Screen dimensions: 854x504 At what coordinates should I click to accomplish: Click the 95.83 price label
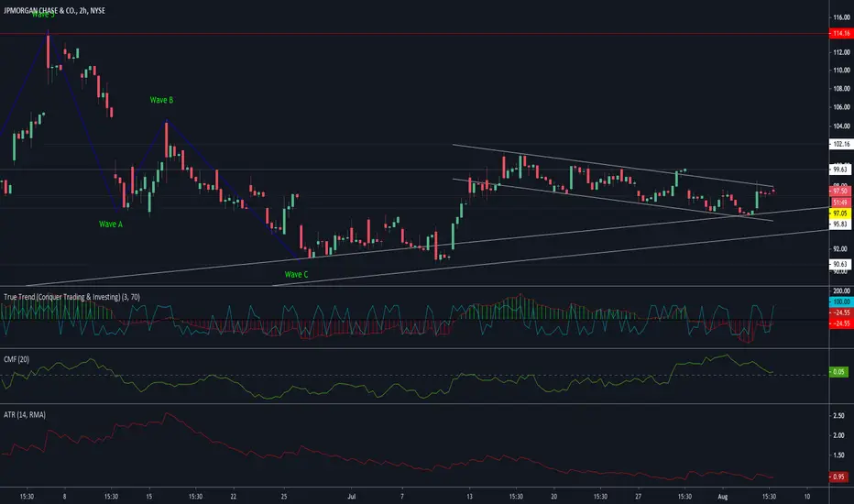click(x=840, y=224)
